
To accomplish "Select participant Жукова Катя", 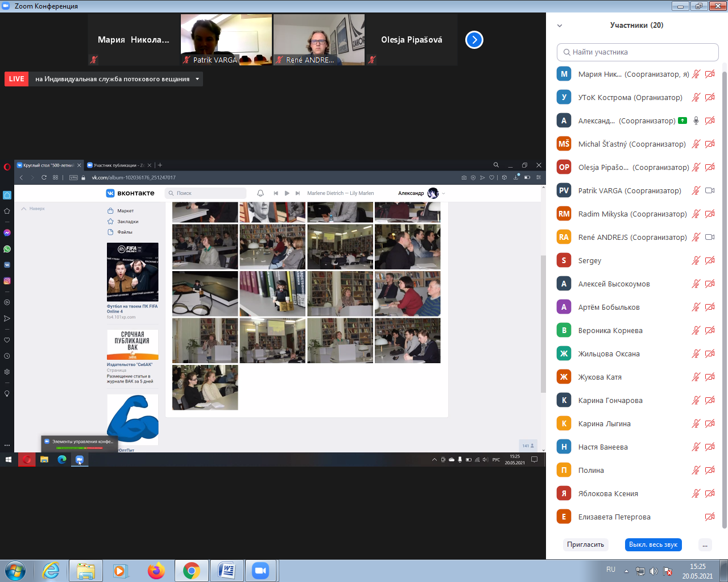I will [x=636, y=377].
